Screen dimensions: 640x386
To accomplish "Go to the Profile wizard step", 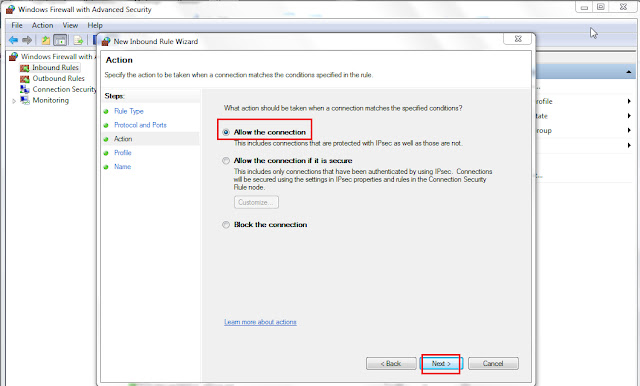I will coord(122,153).
